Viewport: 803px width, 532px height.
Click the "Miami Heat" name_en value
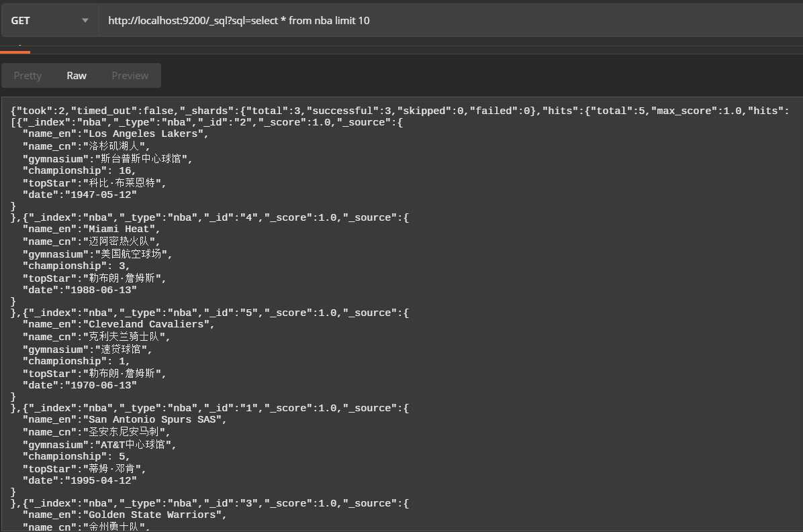119,229
